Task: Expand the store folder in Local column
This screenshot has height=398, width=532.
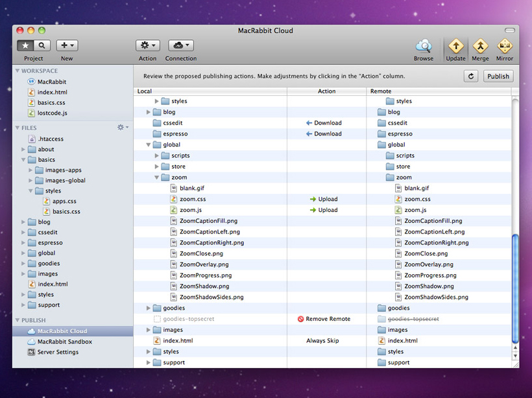Action: [x=157, y=167]
